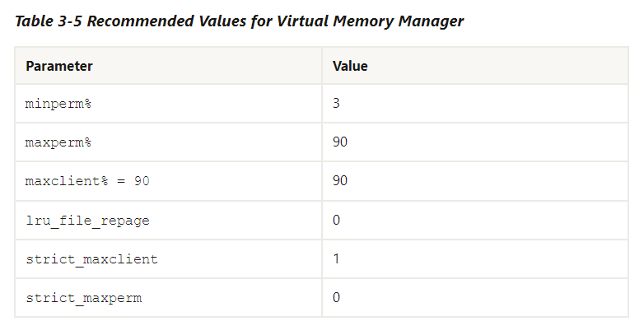Click the value 90 in maxperm% row

point(340,142)
